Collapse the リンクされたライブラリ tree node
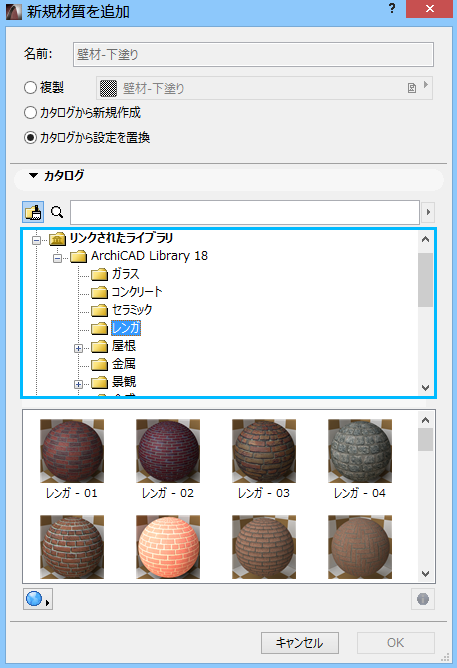This screenshot has width=457, height=668. [37, 240]
